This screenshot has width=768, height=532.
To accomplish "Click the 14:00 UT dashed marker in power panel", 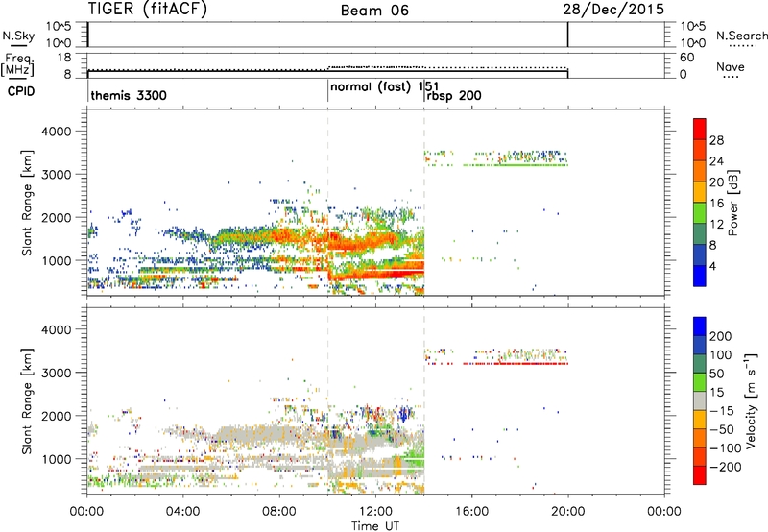I will [x=424, y=203].
